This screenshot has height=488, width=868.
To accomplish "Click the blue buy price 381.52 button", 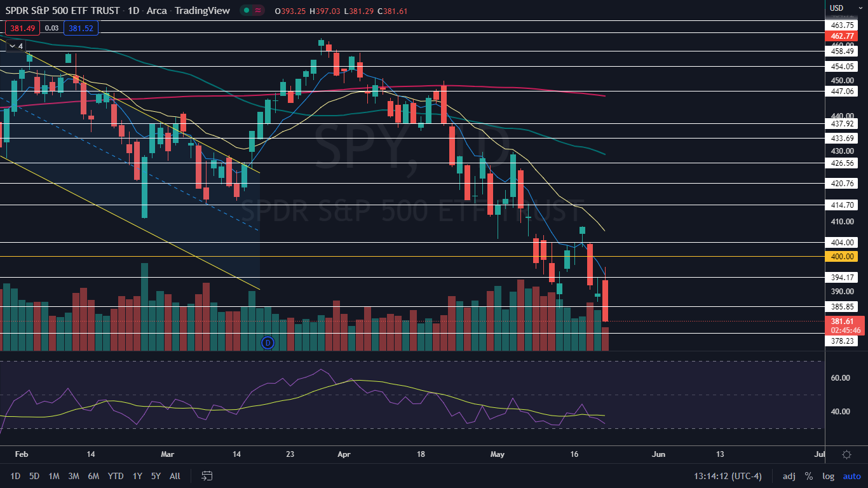I will [x=81, y=27].
